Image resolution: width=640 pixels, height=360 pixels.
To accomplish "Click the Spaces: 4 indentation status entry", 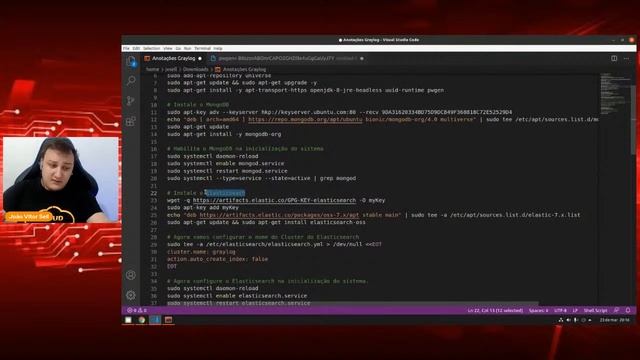I will coord(538,311).
